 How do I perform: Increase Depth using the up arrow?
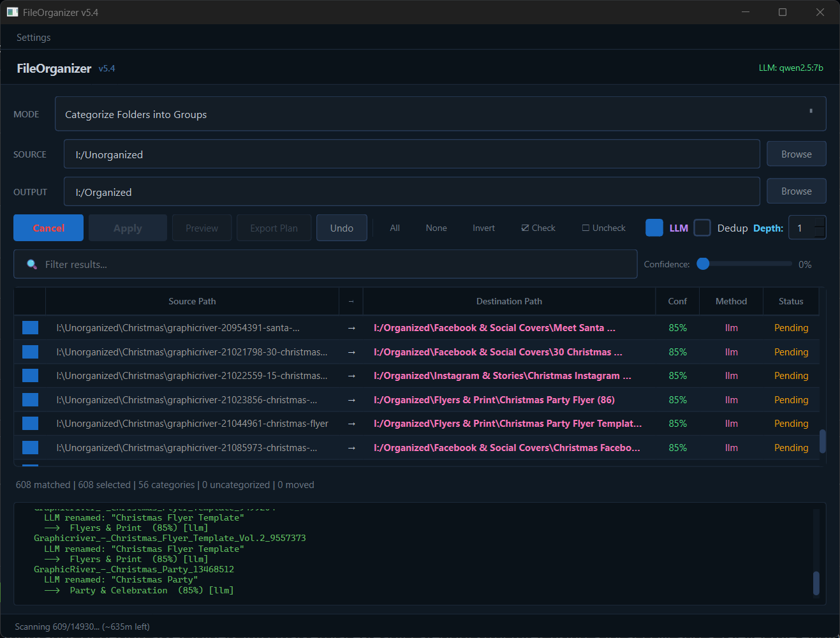pyautogui.click(x=820, y=223)
